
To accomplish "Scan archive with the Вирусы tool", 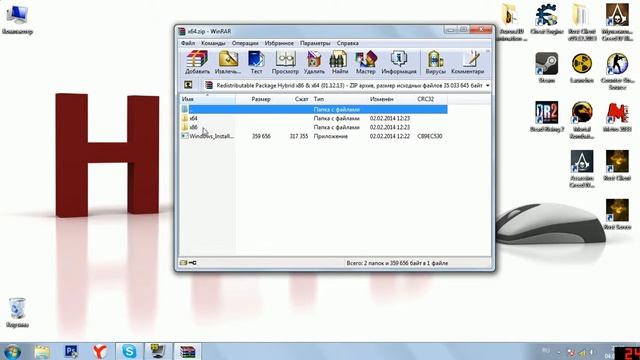I will pyautogui.click(x=436, y=62).
